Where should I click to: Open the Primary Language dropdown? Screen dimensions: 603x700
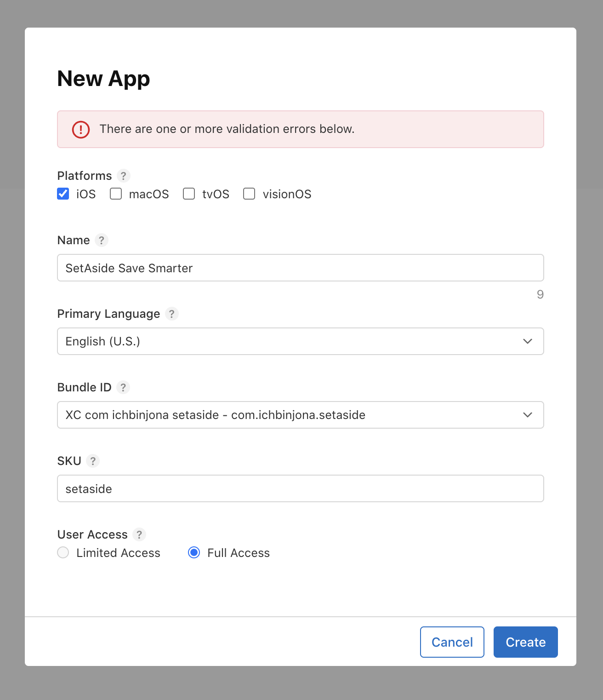300,341
